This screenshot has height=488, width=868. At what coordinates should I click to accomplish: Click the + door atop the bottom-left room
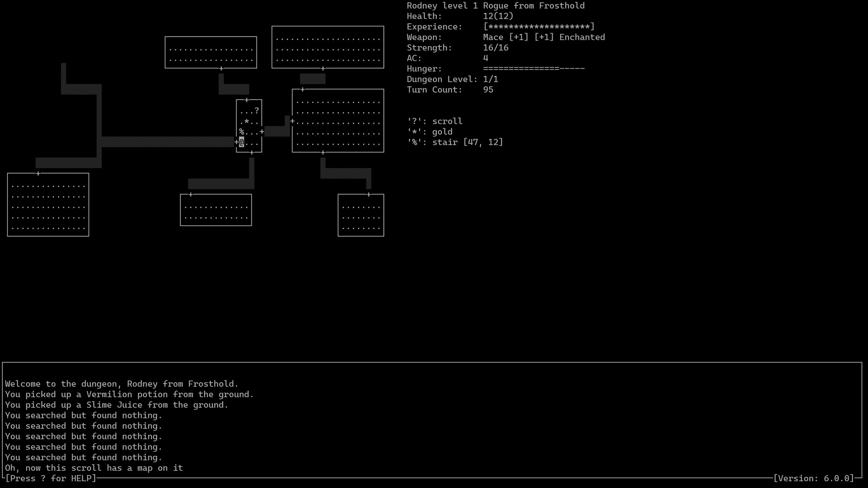pyautogui.click(x=38, y=174)
